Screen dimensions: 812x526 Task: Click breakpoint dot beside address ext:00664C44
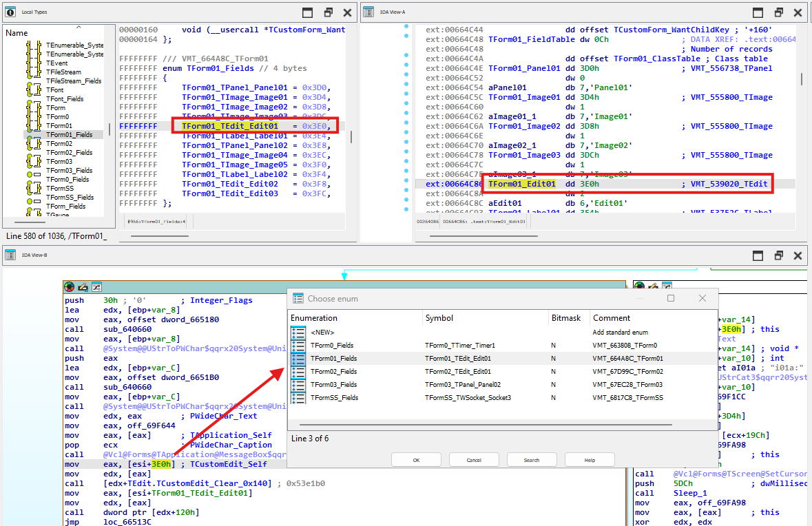[406, 26]
